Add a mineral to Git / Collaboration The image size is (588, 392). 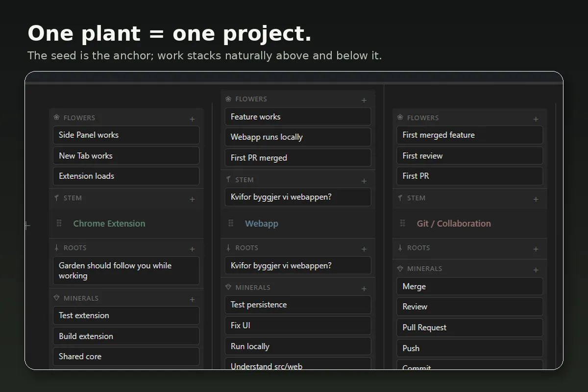point(536,270)
